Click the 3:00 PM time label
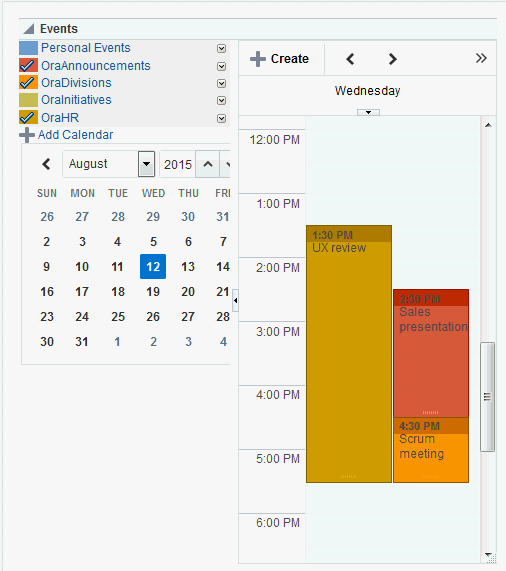The image size is (506, 571). 278,332
